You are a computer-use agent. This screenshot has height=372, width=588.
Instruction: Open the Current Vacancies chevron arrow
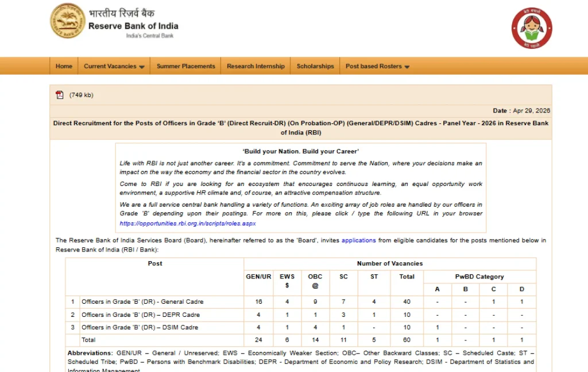tap(141, 66)
